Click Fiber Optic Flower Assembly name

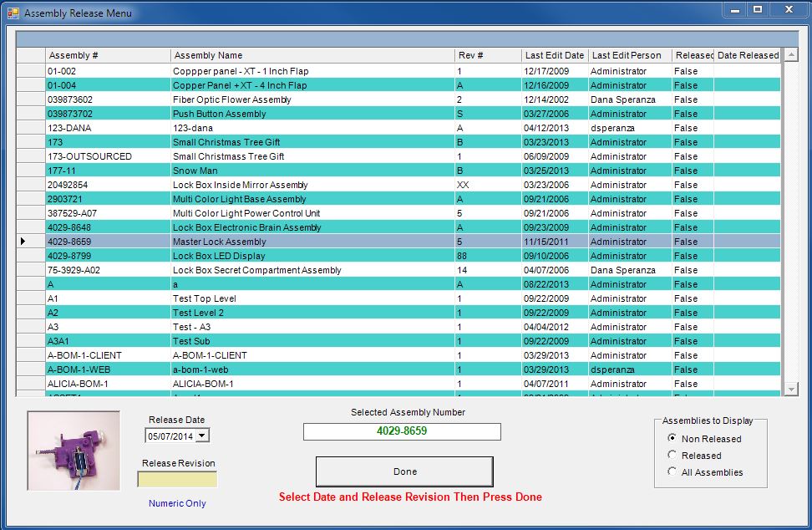pyautogui.click(x=232, y=99)
